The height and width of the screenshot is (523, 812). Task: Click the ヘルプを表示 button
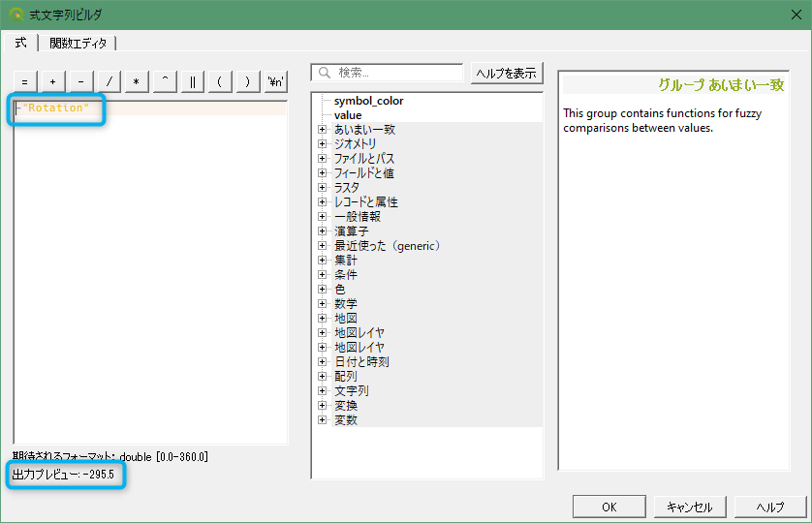(507, 74)
